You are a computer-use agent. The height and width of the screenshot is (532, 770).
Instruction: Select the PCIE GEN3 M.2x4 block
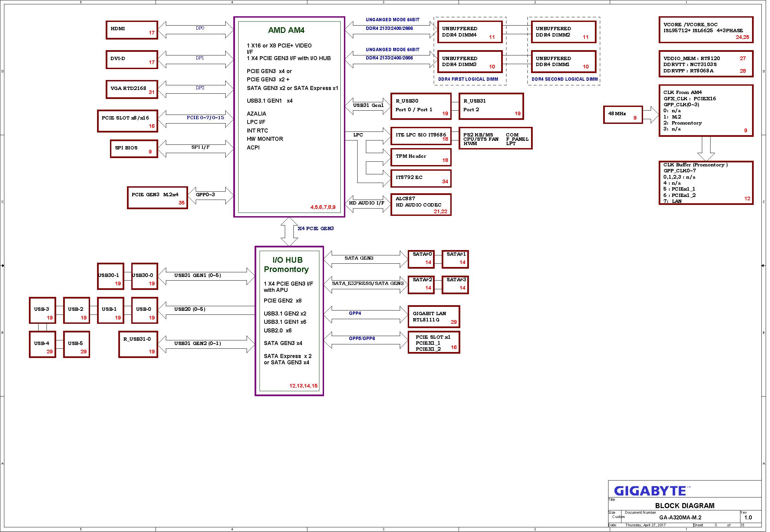158,198
